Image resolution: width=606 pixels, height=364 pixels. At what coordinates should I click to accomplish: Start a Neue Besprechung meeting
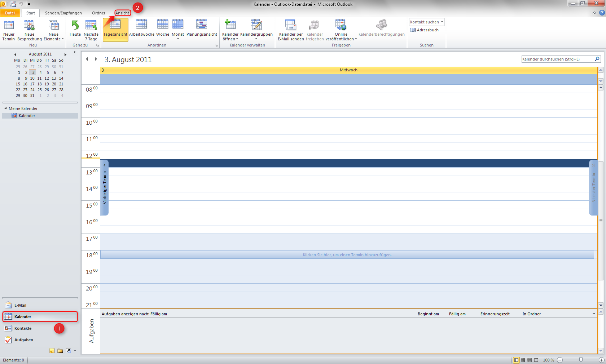coord(29,30)
